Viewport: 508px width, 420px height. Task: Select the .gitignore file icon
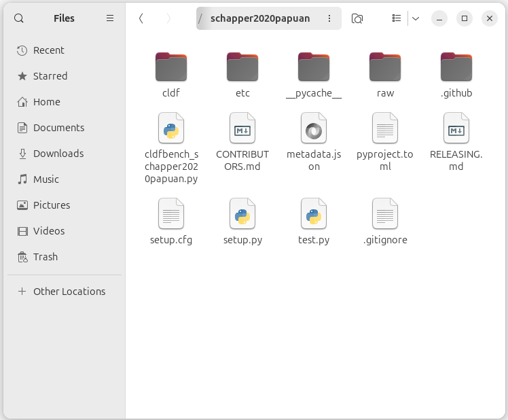coord(385,213)
